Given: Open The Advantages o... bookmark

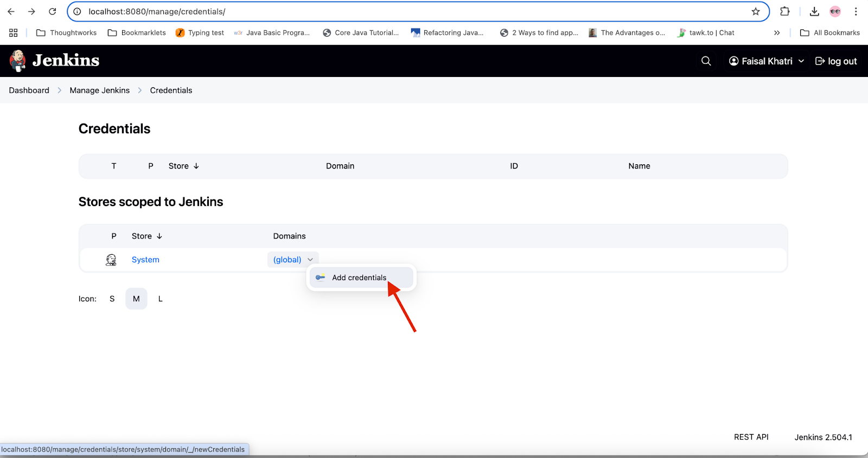Looking at the screenshot, I should point(627,33).
